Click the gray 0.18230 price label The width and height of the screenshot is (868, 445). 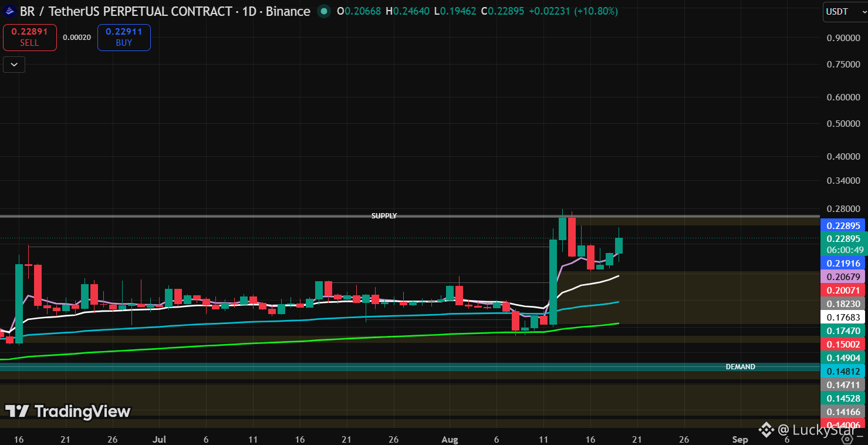coord(843,304)
